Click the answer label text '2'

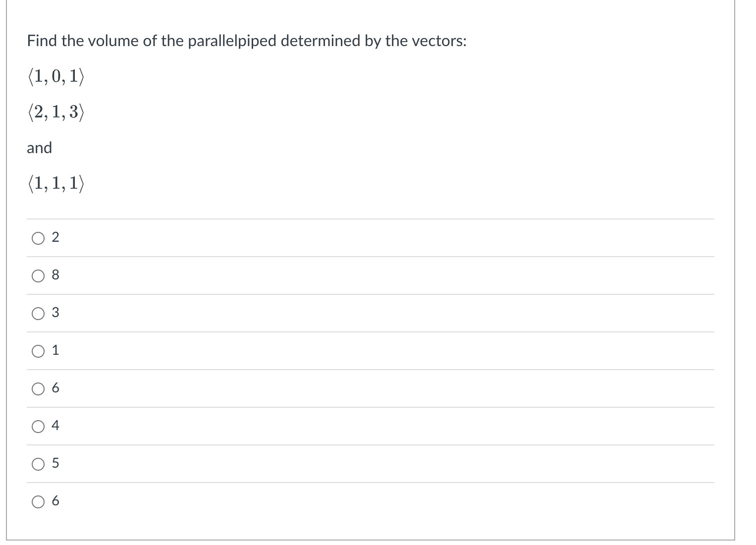click(55, 238)
